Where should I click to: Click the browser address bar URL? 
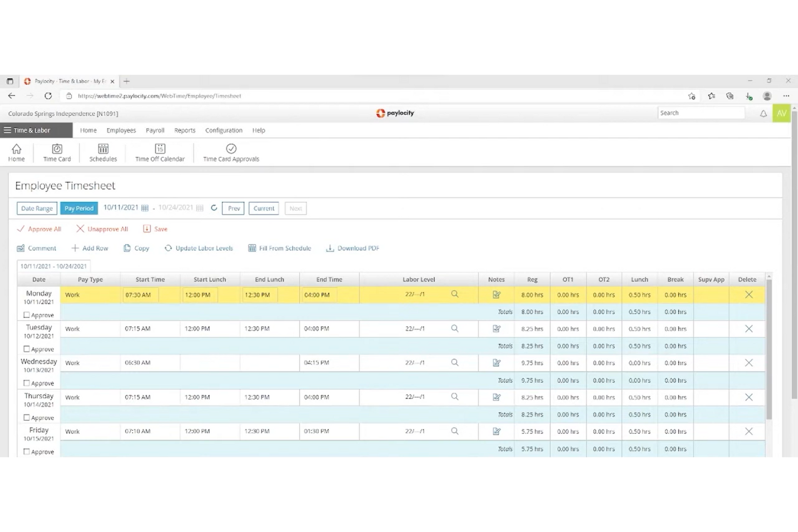[x=160, y=96]
